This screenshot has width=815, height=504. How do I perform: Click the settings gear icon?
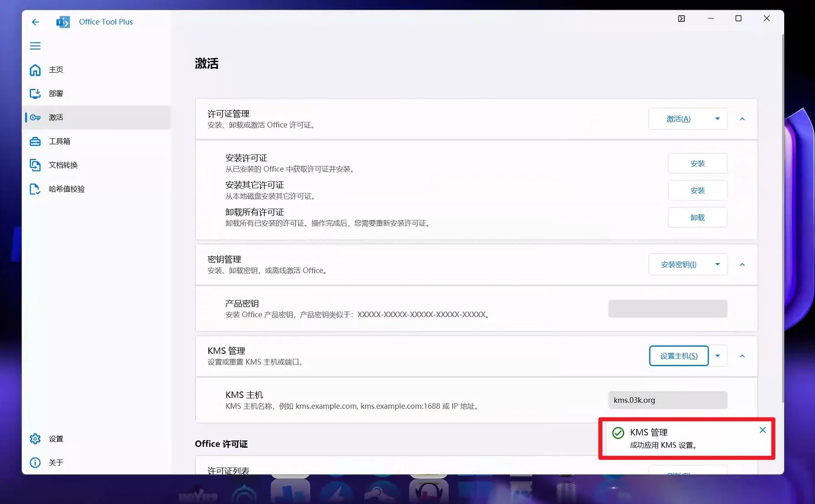point(35,439)
